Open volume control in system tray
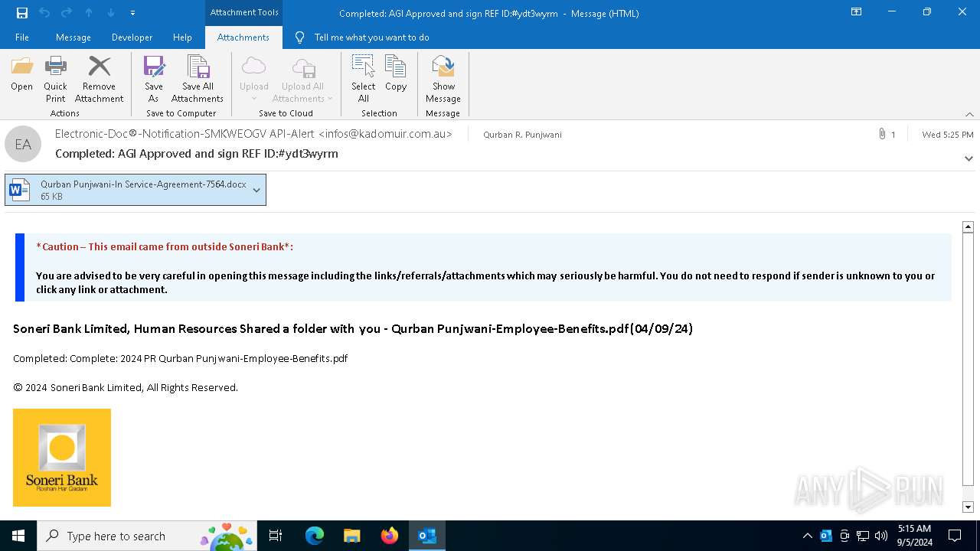Screen dimensions: 980x551 point(881,536)
